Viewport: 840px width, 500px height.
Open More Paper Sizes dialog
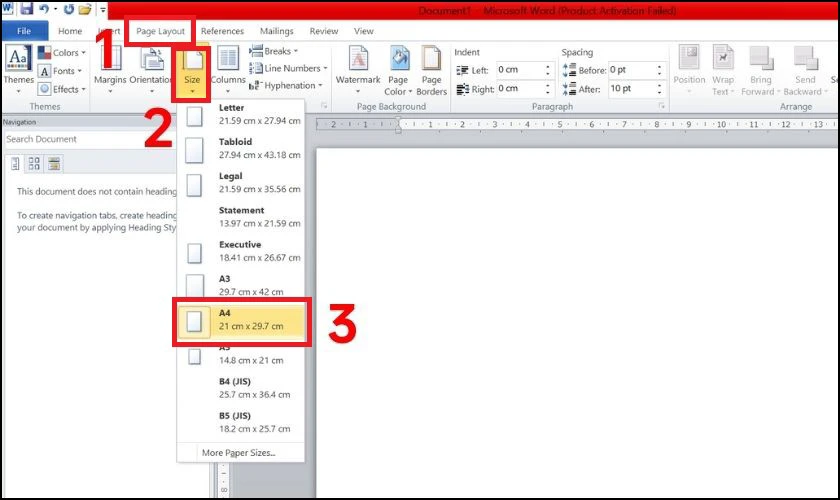(x=238, y=453)
